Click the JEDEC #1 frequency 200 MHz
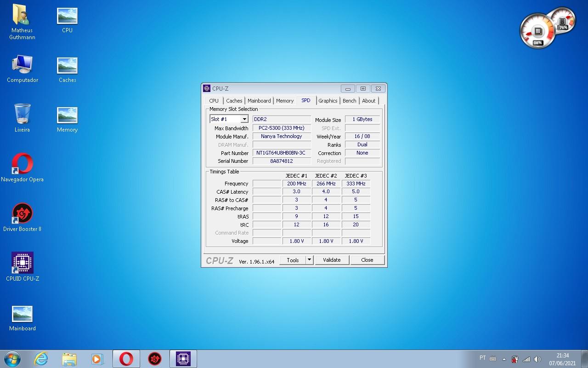The width and height of the screenshot is (588, 368). pos(297,184)
